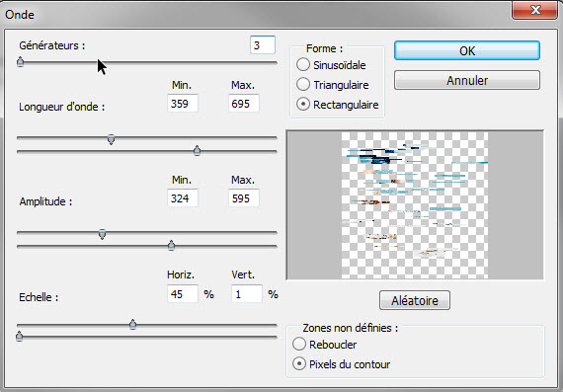Click the Générateurs slider handle
Viewport: 563px width, 392px height.
point(21,62)
